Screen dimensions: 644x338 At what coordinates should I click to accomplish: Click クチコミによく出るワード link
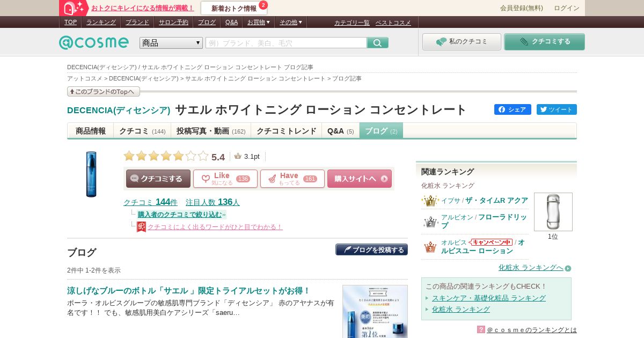tap(215, 227)
